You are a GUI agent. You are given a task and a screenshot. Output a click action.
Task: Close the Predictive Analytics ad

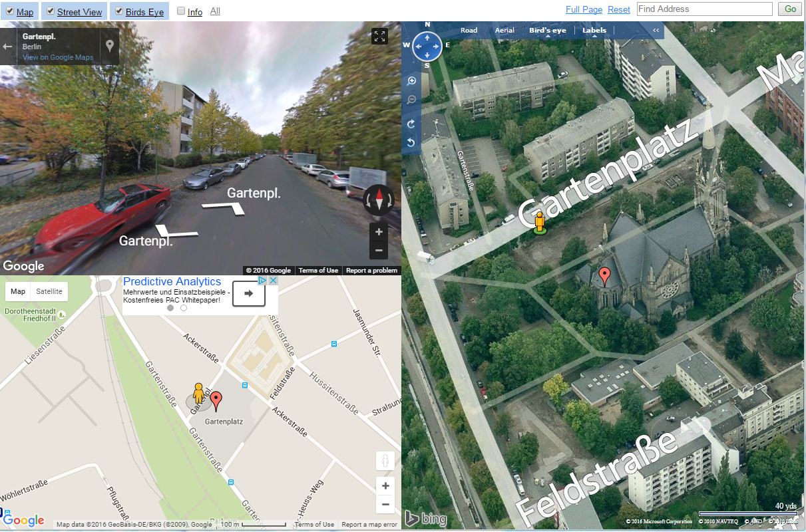pyautogui.click(x=272, y=281)
